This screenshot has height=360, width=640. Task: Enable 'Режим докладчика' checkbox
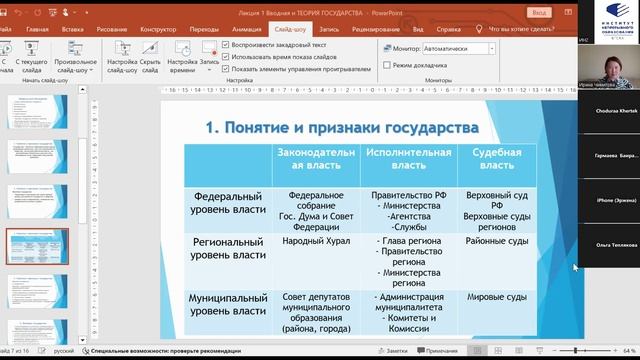[387, 65]
